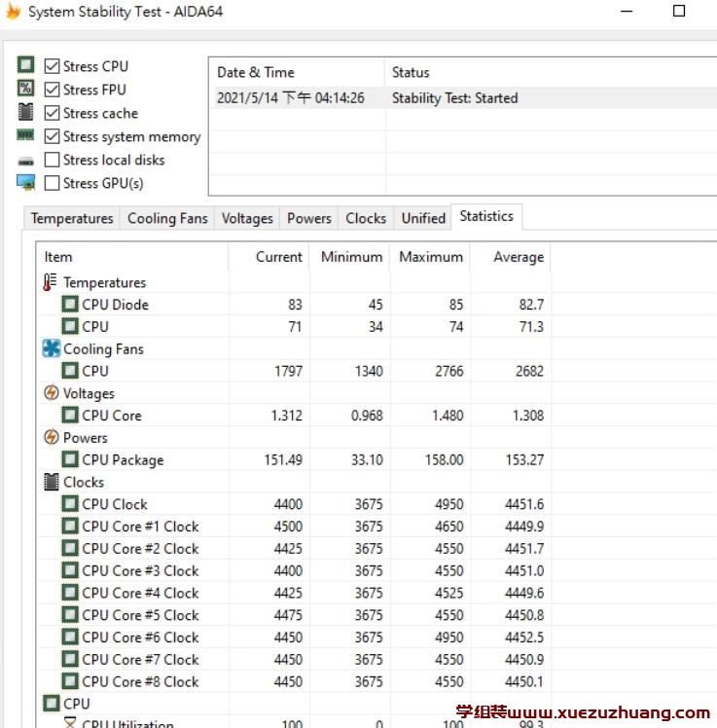This screenshot has height=728, width=717.
Task: Uncheck the Stress CPU checkbox
Action: [52, 66]
